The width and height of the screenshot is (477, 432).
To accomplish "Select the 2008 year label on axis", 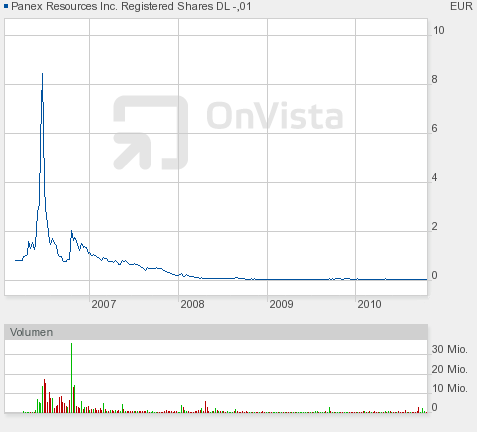I will pyautogui.click(x=192, y=304).
